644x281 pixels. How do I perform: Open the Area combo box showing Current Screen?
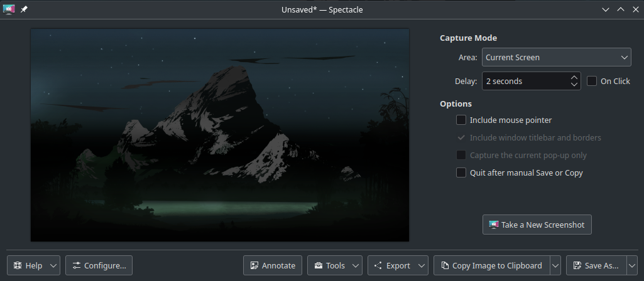pyautogui.click(x=557, y=58)
